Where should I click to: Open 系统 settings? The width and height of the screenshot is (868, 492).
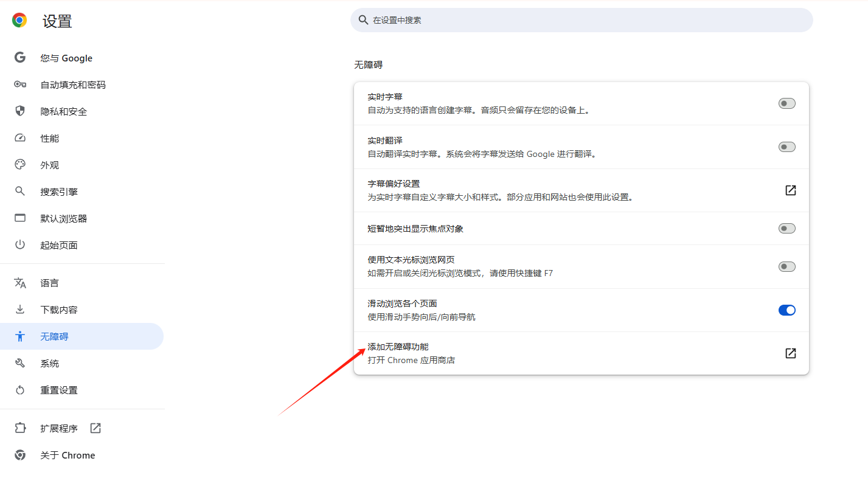click(x=82, y=363)
